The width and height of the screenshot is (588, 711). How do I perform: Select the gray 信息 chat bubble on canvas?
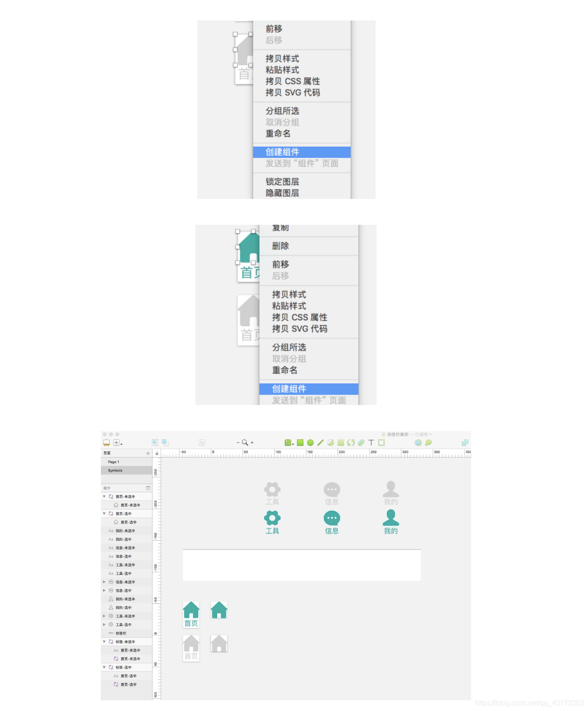pos(332,489)
